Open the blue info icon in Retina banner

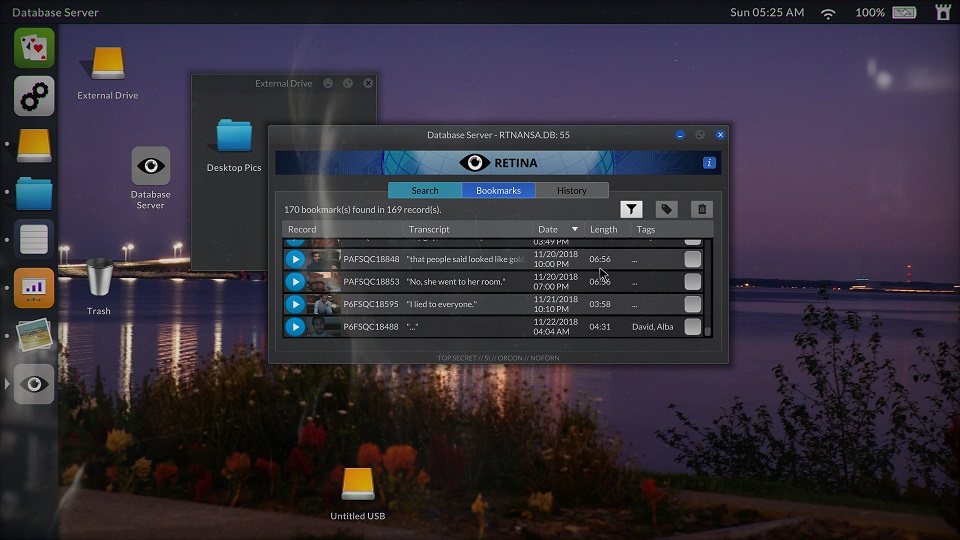[x=709, y=163]
